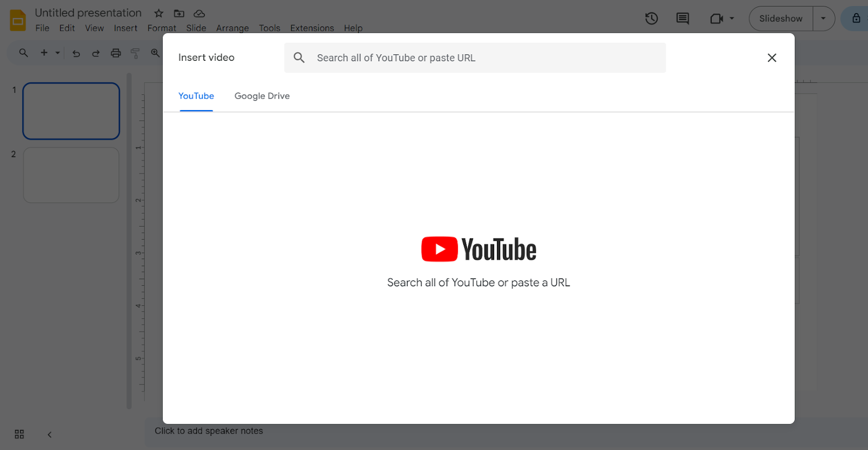Move presentation to folder icon
Viewport: 868px width, 450px height.
(x=179, y=13)
